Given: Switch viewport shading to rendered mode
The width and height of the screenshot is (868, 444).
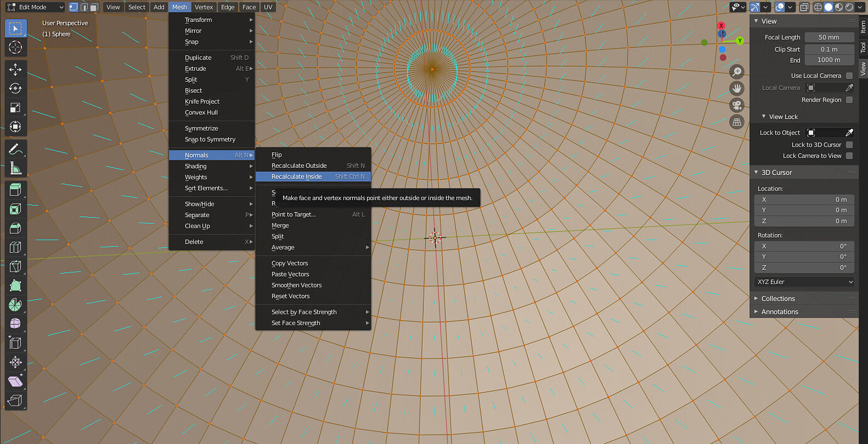Looking at the screenshot, I should coord(850,7).
